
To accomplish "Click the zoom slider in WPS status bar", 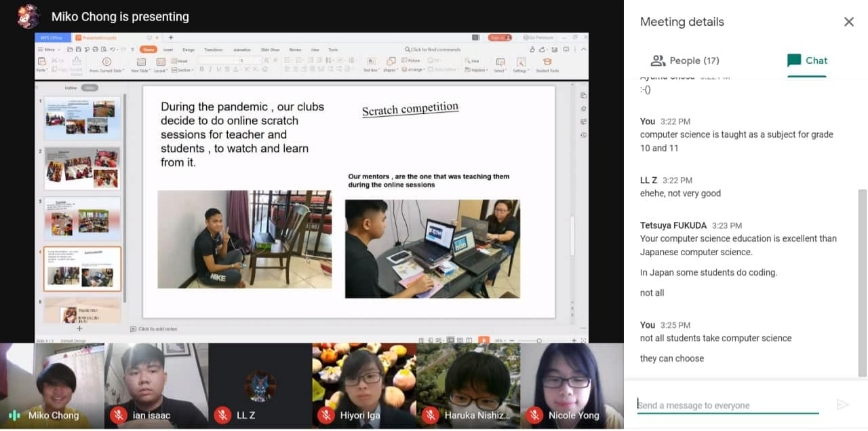I will click(539, 340).
